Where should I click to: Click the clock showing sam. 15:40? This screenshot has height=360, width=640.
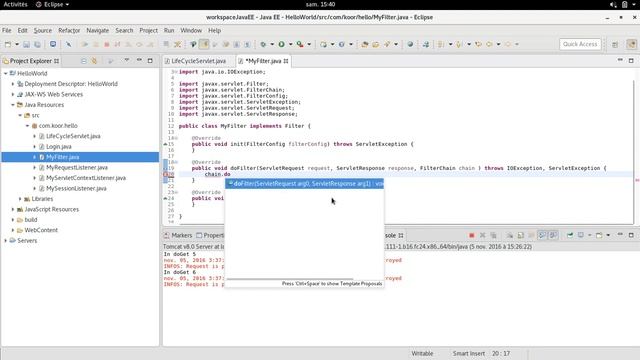point(320,4)
